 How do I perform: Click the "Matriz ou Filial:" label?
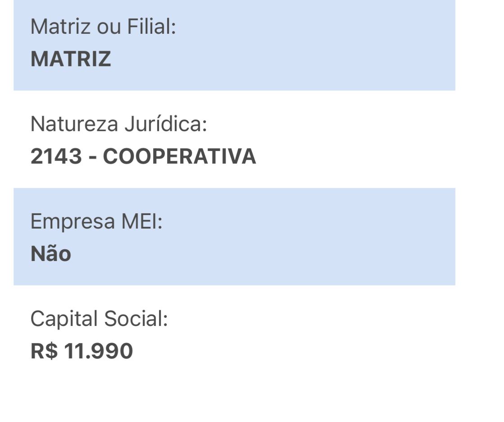click(x=103, y=27)
